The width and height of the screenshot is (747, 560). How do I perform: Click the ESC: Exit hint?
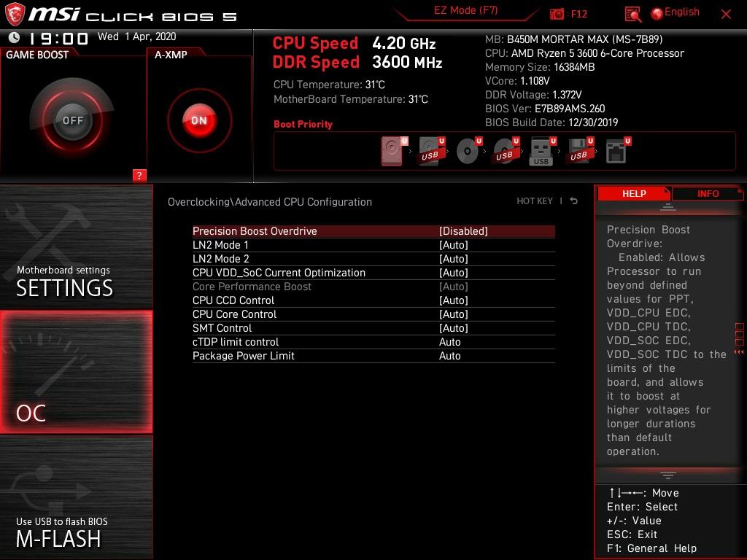pyautogui.click(x=632, y=534)
